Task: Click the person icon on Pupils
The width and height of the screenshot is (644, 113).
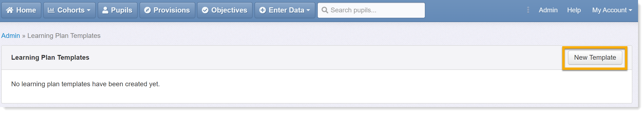Action: click(x=105, y=10)
